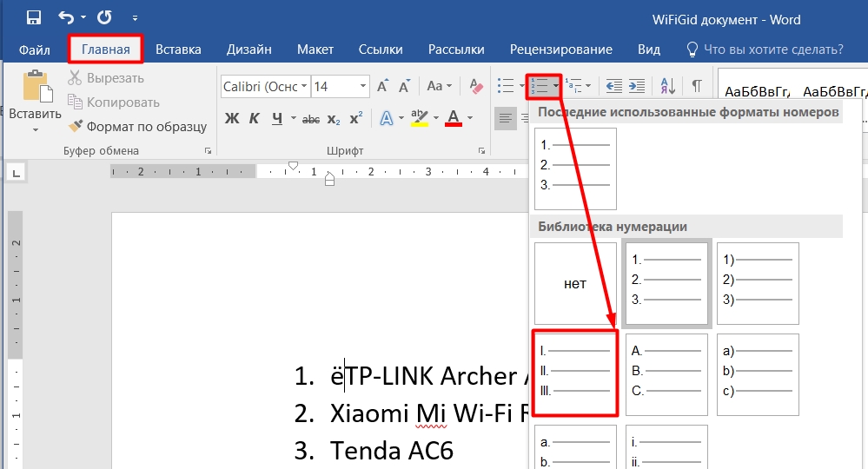Toggle strikethrough abc formatting
868x469 pixels.
point(311,119)
